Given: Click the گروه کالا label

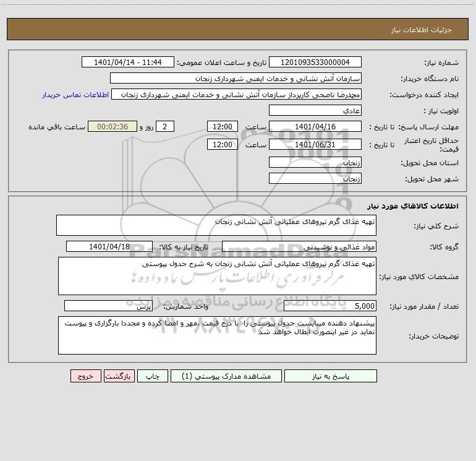Looking at the screenshot, I should (444, 247).
